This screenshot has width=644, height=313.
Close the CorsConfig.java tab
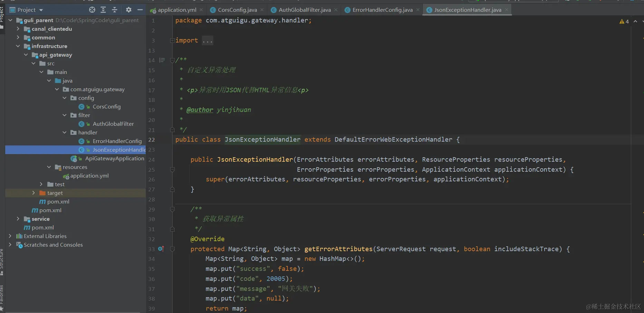262,10
